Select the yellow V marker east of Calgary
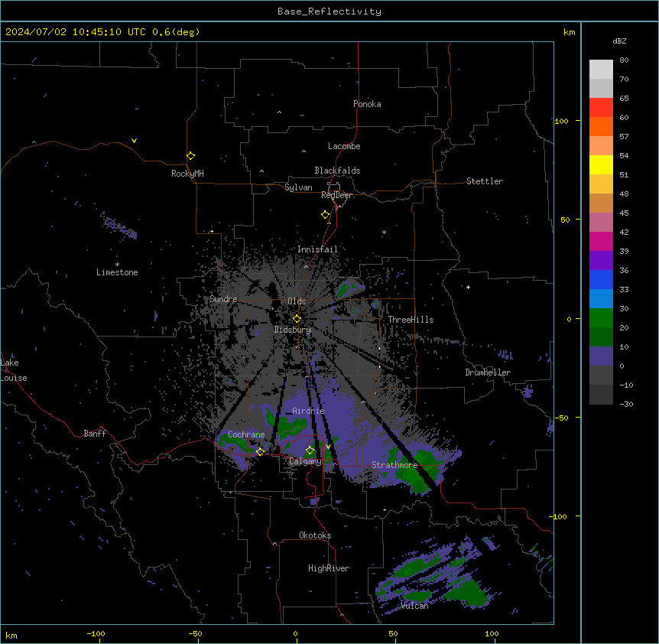This screenshot has height=644, width=659. (328, 447)
